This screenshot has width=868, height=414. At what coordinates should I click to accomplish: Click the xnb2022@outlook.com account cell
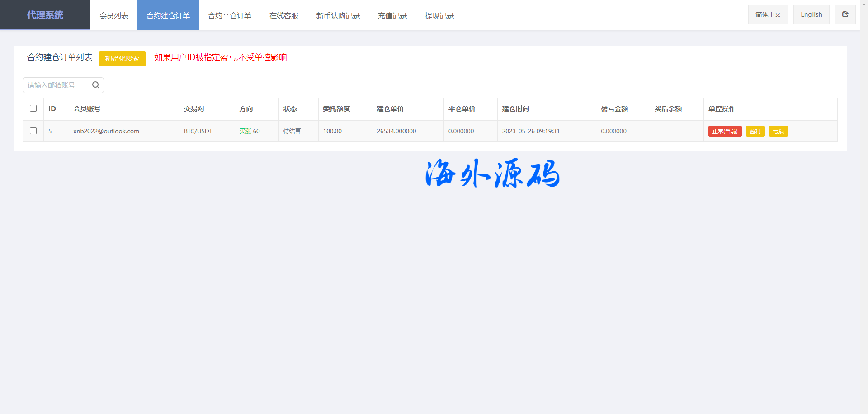click(x=106, y=131)
